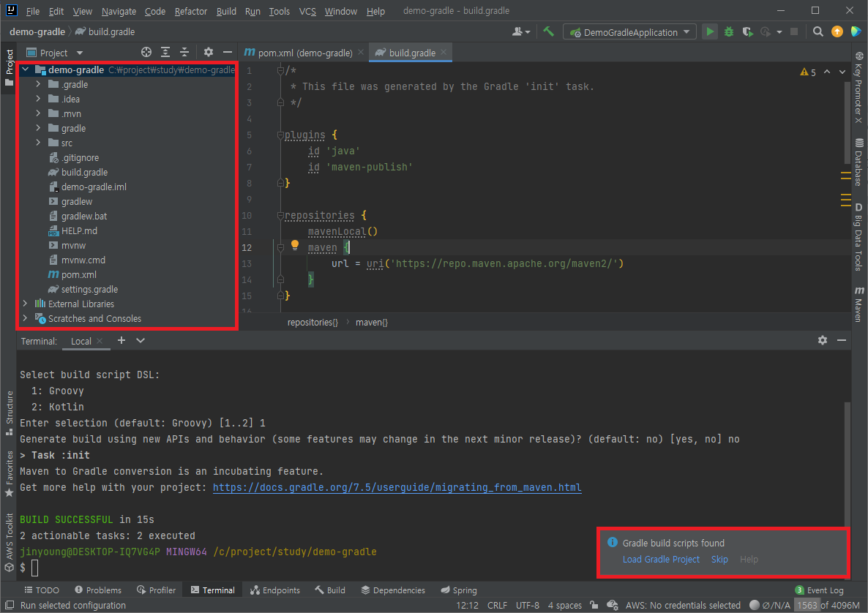Open Big Data Tools side panel
The height and width of the screenshot is (613, 868).
pos(858,237)
